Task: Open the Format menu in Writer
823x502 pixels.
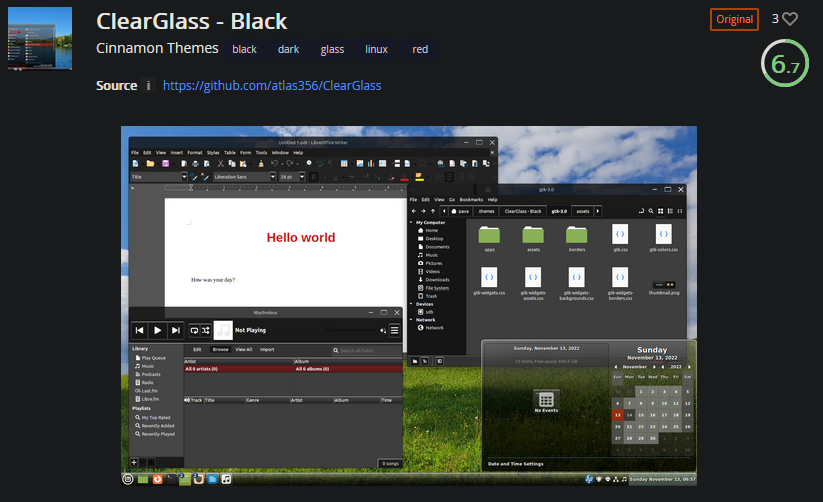Action: pos(195,153)
